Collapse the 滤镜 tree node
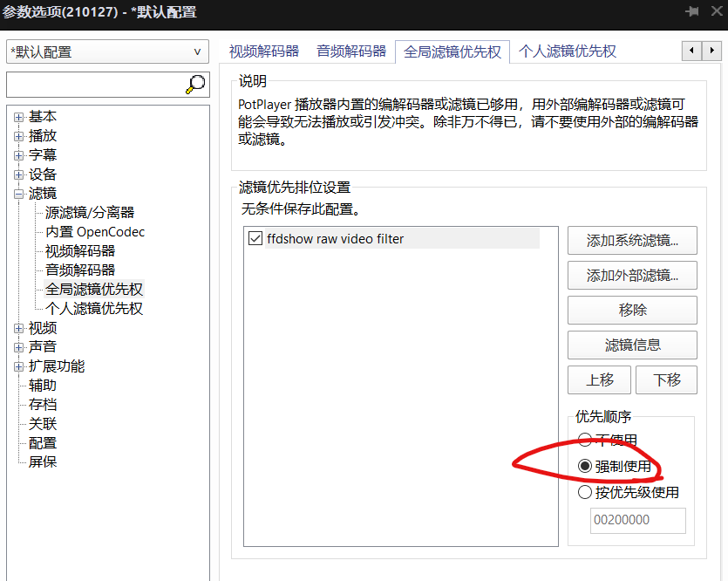Screen dimensions: 728x581 (x=18, y=194)
